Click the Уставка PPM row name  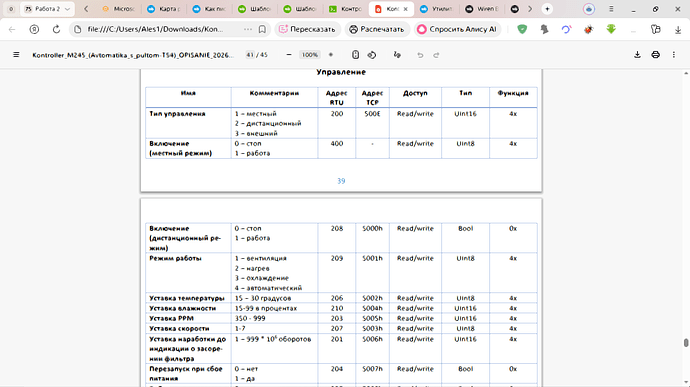(x=171, y=318)
